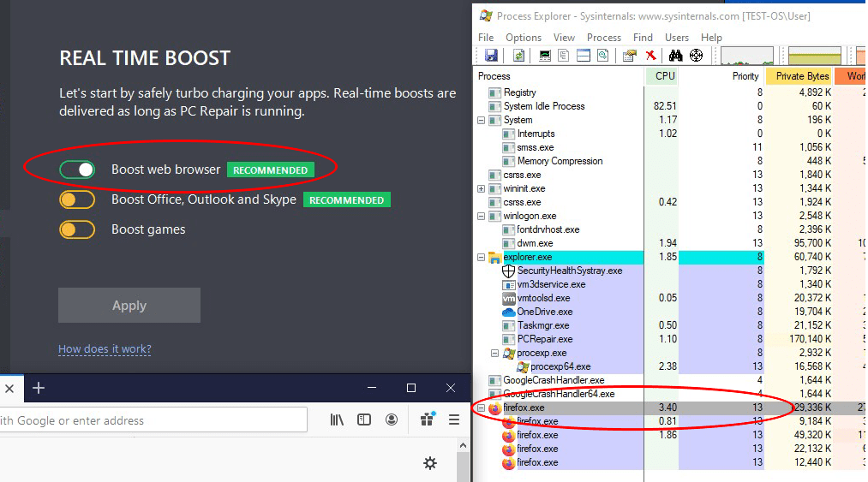Select the PCRepair.exe process row
The height and width of the screenshot is (482, 868).
point(670,339)
